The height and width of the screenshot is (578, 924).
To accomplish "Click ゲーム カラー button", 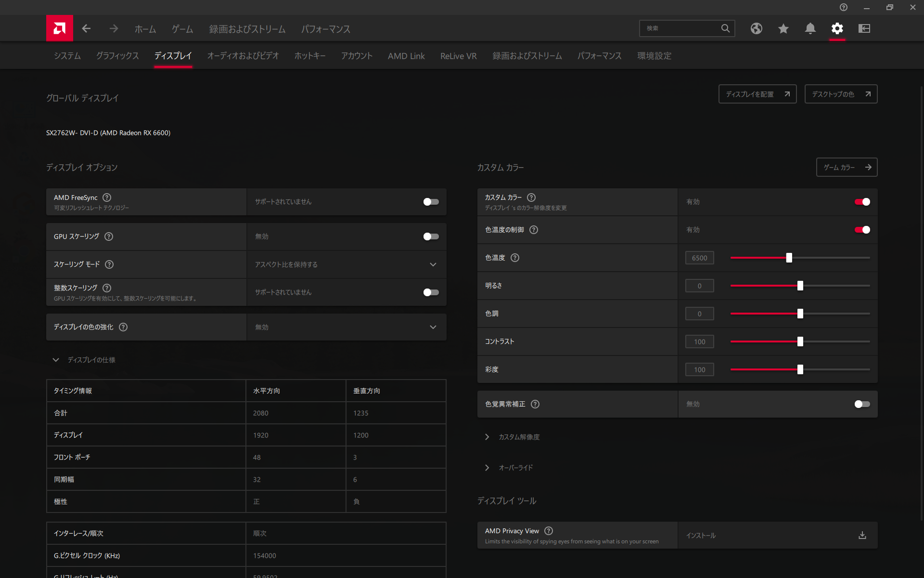I will coord(847,167).
